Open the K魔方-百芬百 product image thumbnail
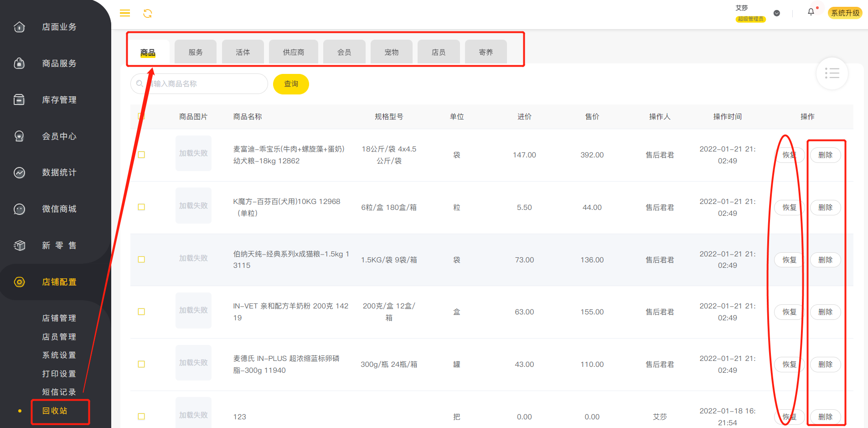The width and height of the screenshot is (868, 428). tap(193, 206)
